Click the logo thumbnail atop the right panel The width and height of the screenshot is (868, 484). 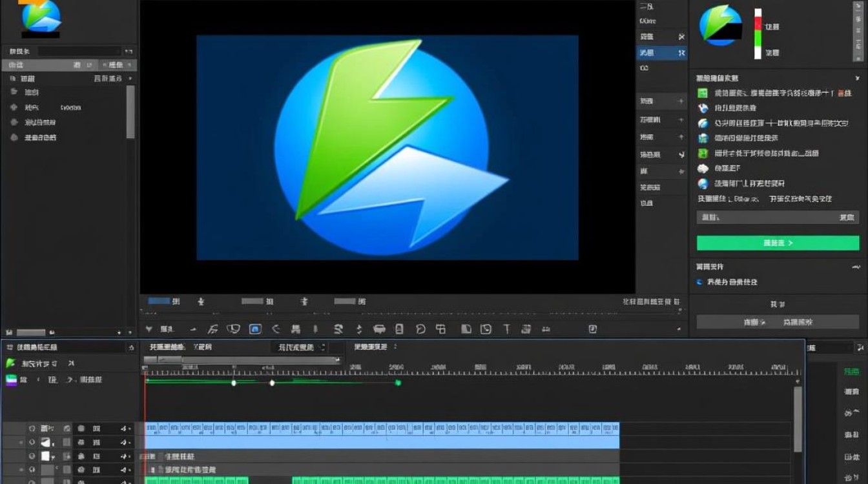(721, 25)
